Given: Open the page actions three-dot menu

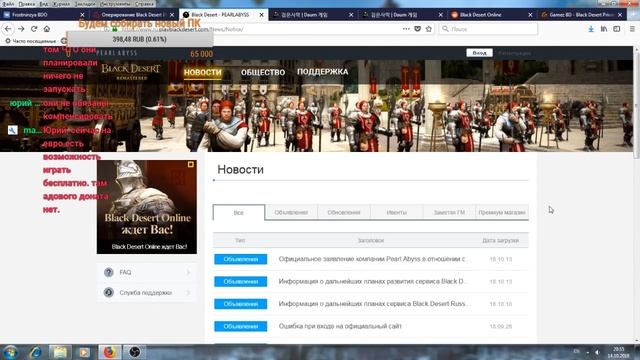Looking at the screenshot, I should click(x=406, y=29).
